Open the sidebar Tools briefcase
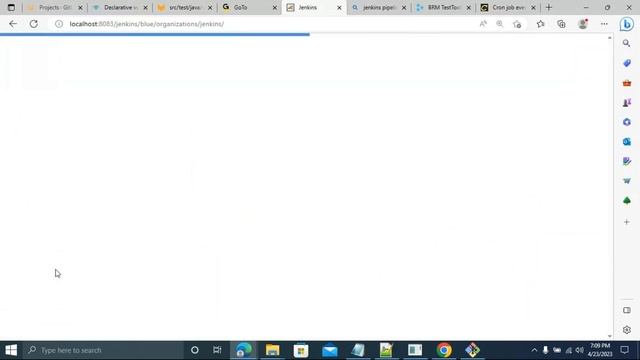Image resolution: width=640 pixels, height=360 pixels. pyautogui.click(x=627, y=83)
